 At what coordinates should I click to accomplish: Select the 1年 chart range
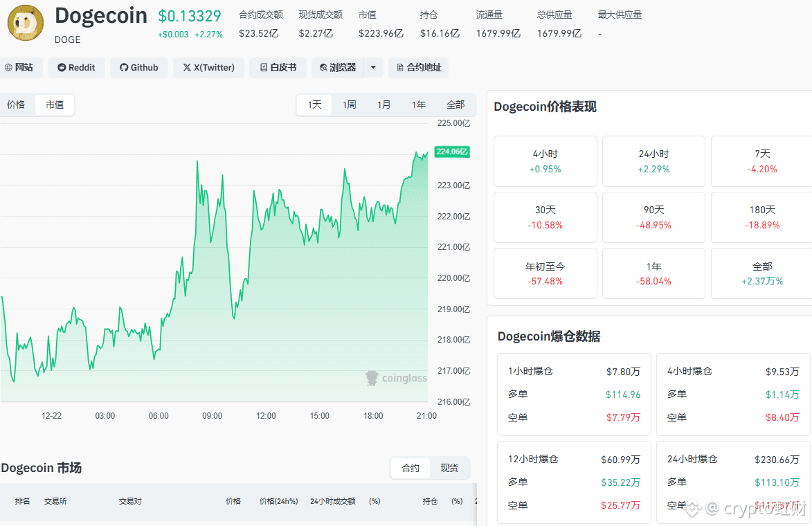[x=418, y=105]
